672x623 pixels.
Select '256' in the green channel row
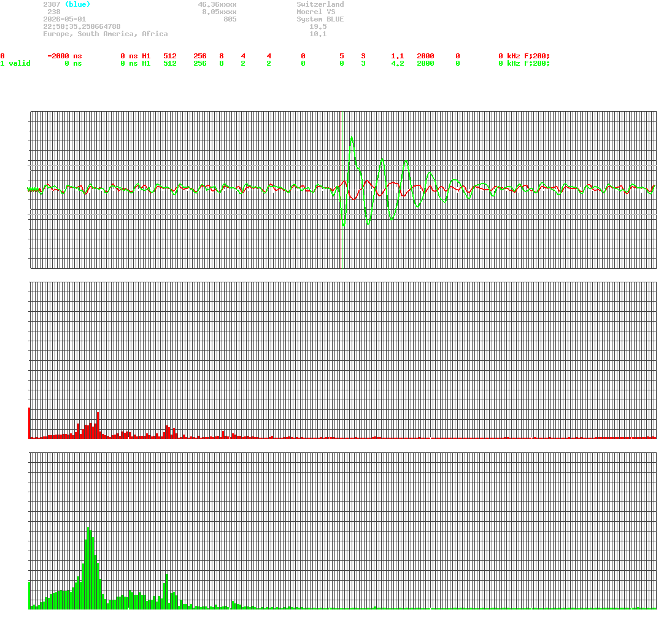[x=200, y=63]
